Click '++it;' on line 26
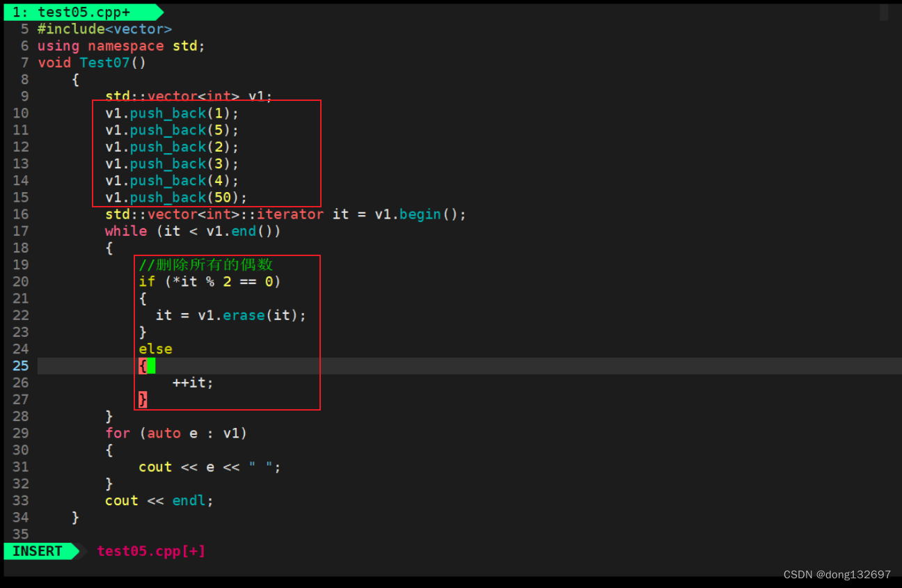 coord(193,383)
